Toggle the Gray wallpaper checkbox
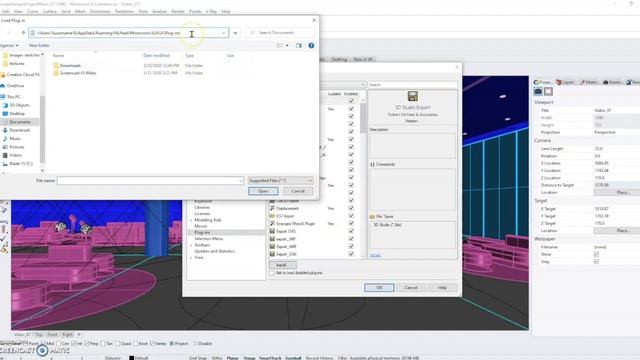Image resolution: width=640 pixels, height=360 pixels. coord(596,261)
